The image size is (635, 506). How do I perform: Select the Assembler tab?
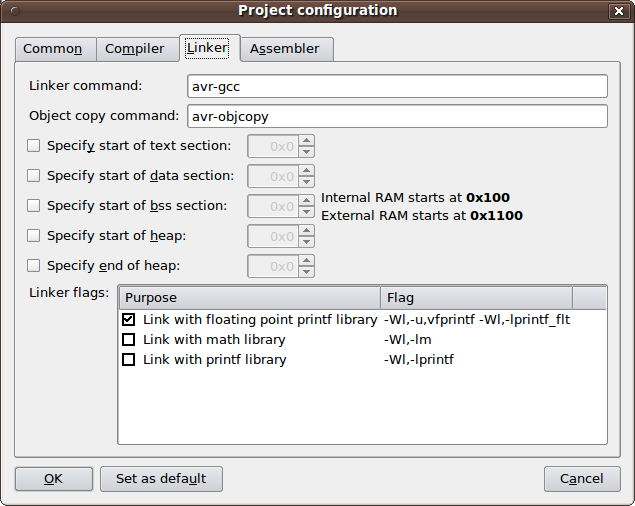pyautogui.click(x=285, y=49)
